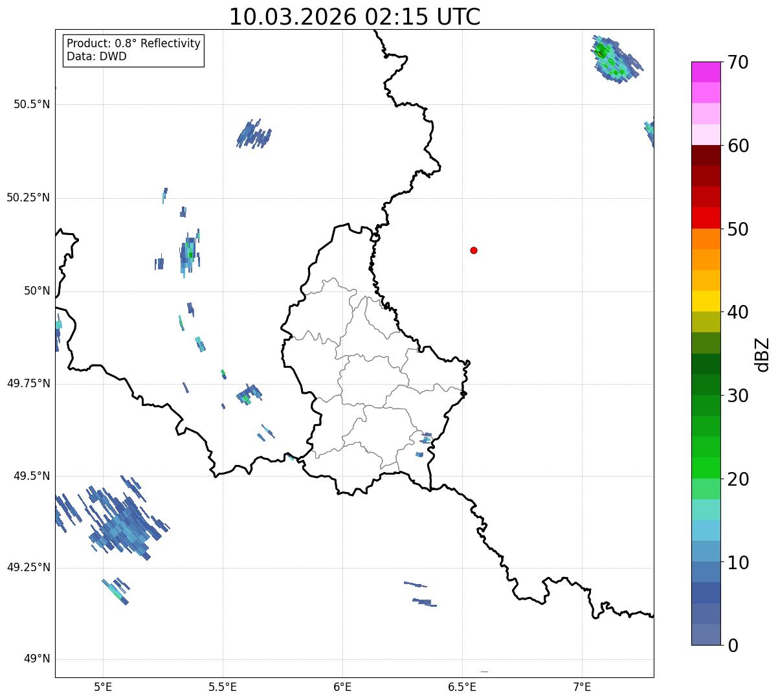Click the light blue colorbar segment near 13 dBZ
The image size is (778, 700).
[706, 530]
